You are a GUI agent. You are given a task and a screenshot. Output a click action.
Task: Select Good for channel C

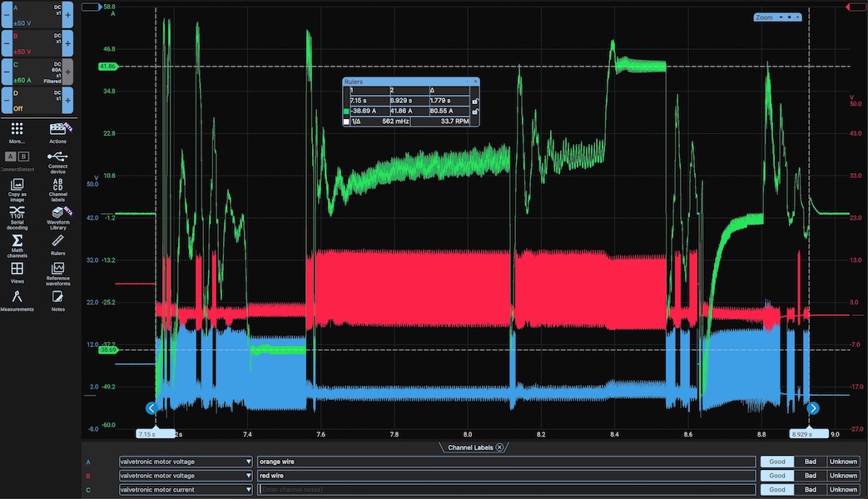coord(776,490)
